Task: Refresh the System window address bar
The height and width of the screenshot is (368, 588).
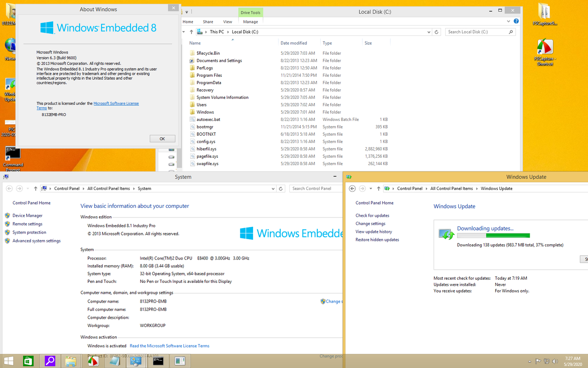Action: click(x=281, y=189)
